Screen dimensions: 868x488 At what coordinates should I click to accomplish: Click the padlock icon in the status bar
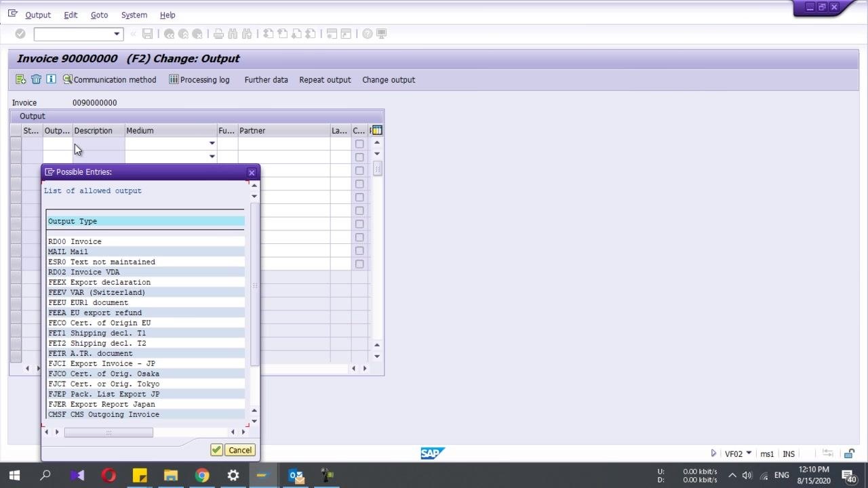(849, 453)
